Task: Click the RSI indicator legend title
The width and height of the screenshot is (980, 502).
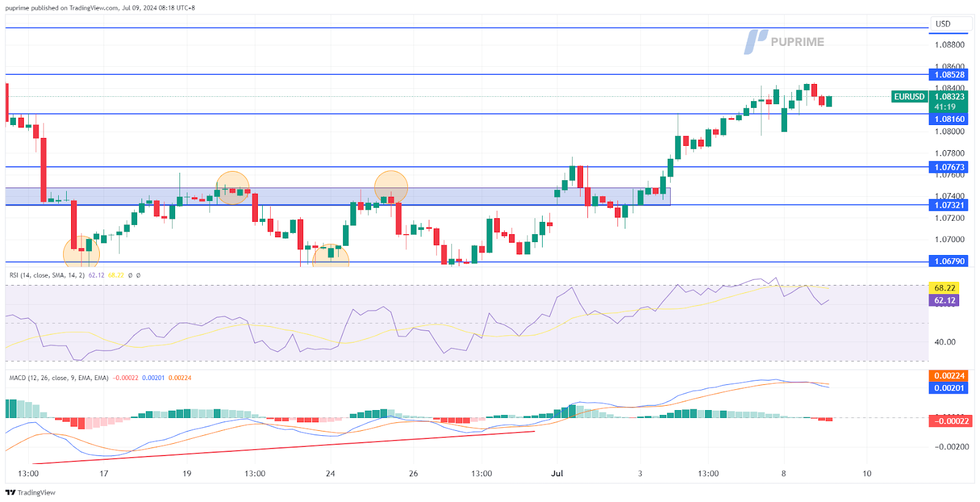Action: [47, 275]
